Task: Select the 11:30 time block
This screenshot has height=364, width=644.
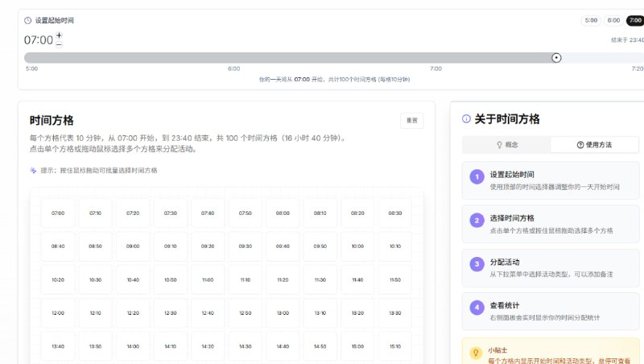Action: click(320, 279)
